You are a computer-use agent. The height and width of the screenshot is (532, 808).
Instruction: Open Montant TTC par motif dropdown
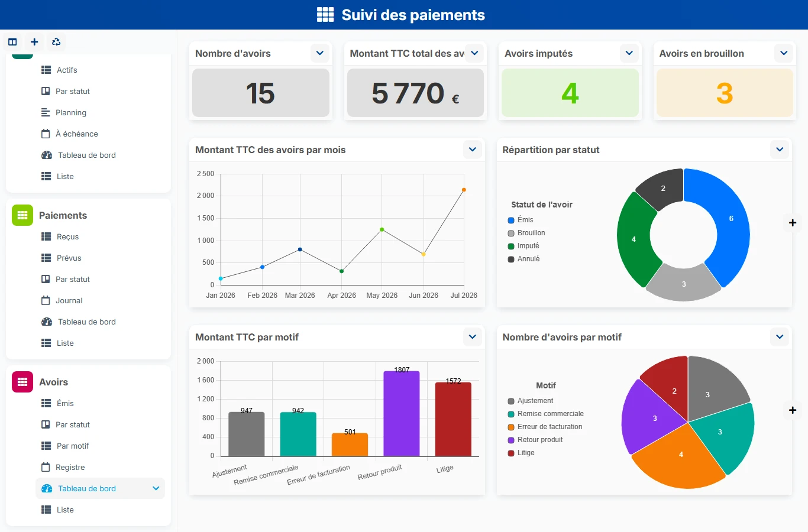pyautogui.click(x=473, y=337)
